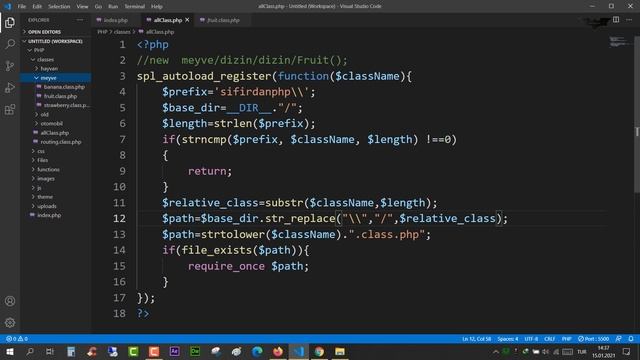Open the File menu

[22, 7]
